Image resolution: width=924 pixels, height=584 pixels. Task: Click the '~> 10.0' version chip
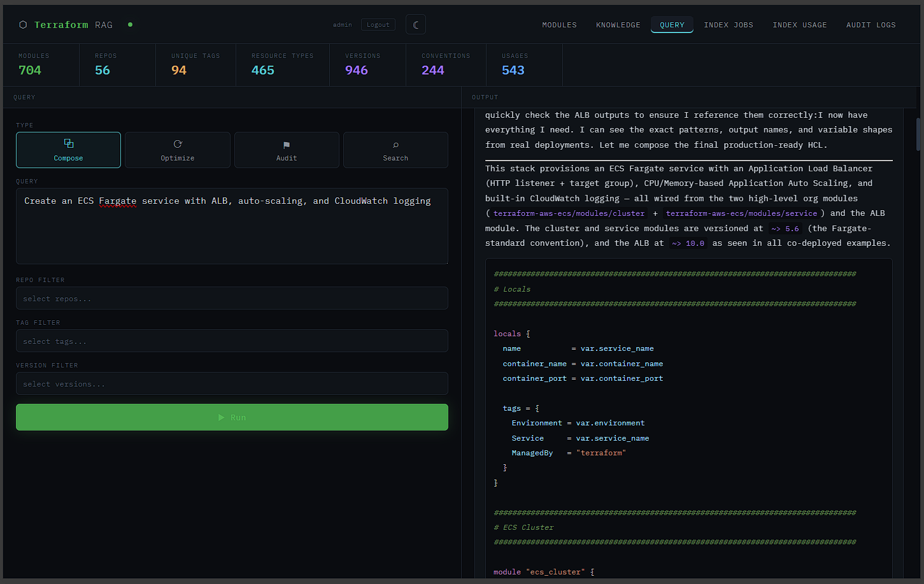click(688, 243)
